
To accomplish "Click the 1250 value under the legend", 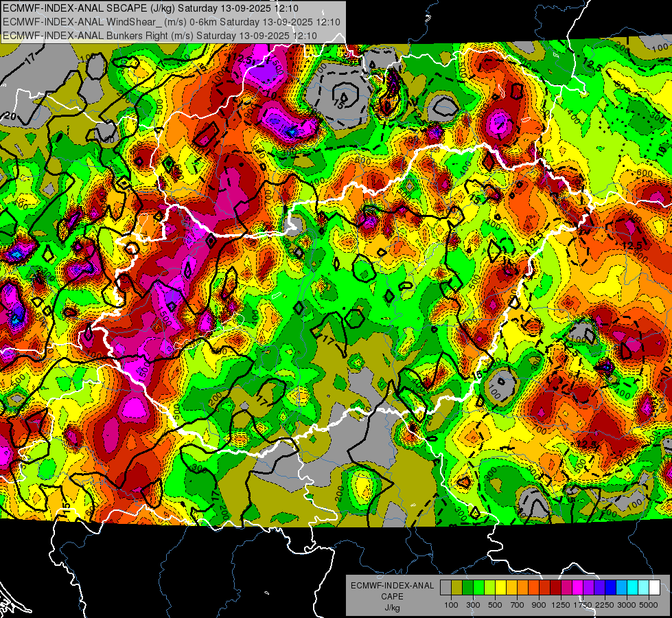I will point(561,605).
